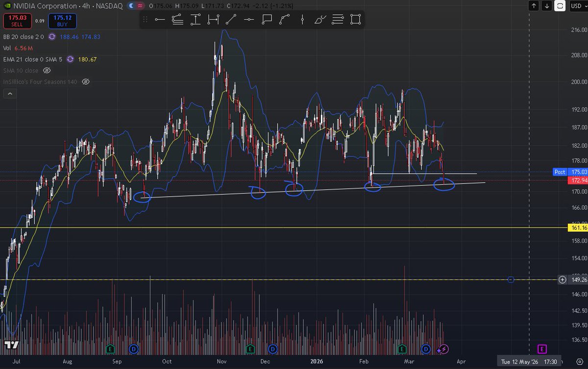Select the rectangle drawing tool
Image resolution: width=588 pixels, height=369 pixels.
(x=355, y=20)
